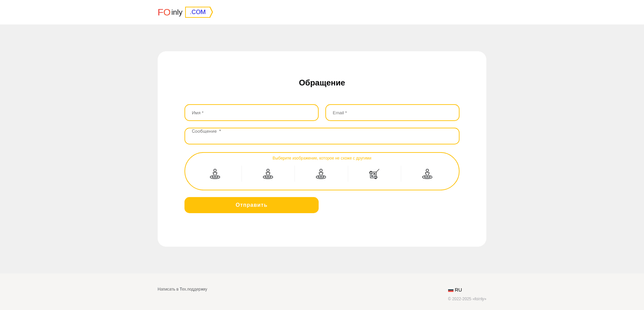Viewport: 644px width, 310px height.
Task: Click the FOinly logo
Action: [x=170, y=12]
